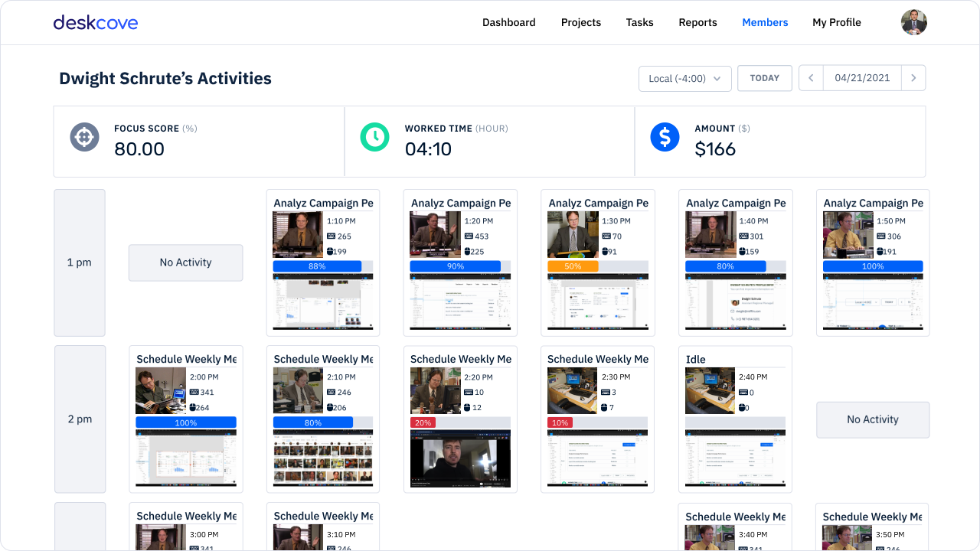Click the 88% activity bar at 1:10 PM
Screen dimensions: 980x551
pos(317,266)
